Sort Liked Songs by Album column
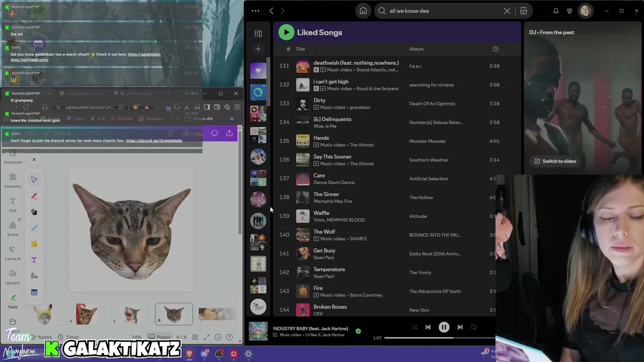644x362 pixels. coord(416,49)
